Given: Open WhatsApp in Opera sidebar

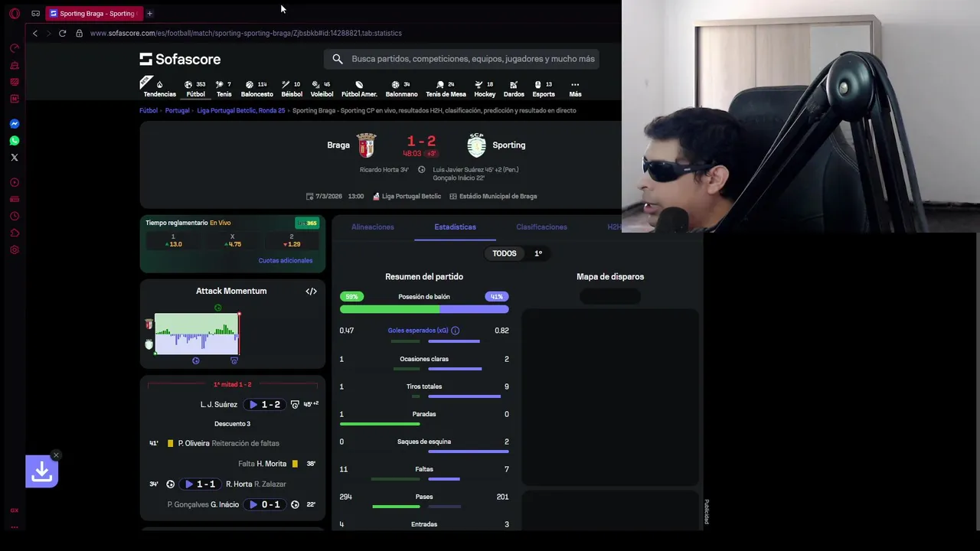Looking at the screenshot, I should (14, 140).
